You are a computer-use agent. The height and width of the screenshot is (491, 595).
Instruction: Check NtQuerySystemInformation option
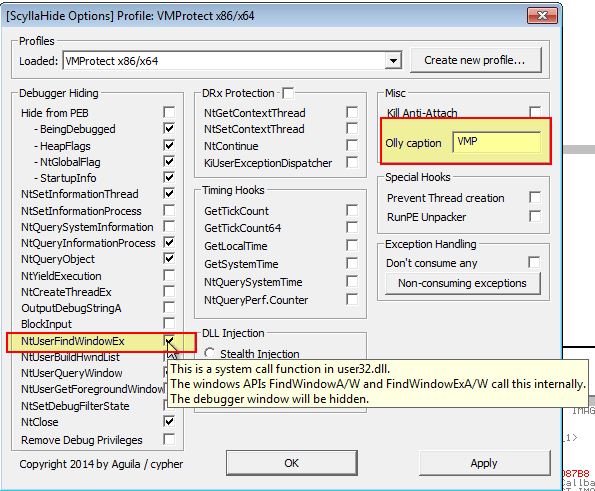click(169, 227)
